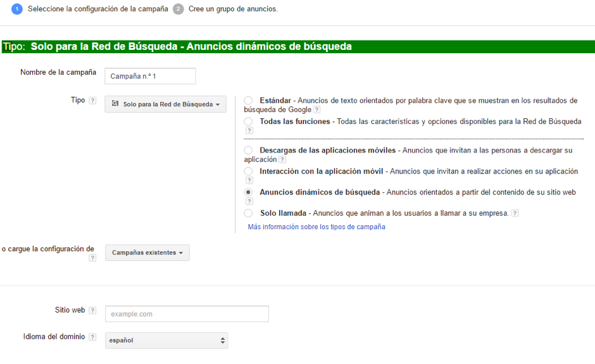Image resolution: width=595 pixels, height=364 pixels.
Task: Open the Solo para la Red de Búsqueda dropdown
Action: pyautogui.click(x=165, y=104)
